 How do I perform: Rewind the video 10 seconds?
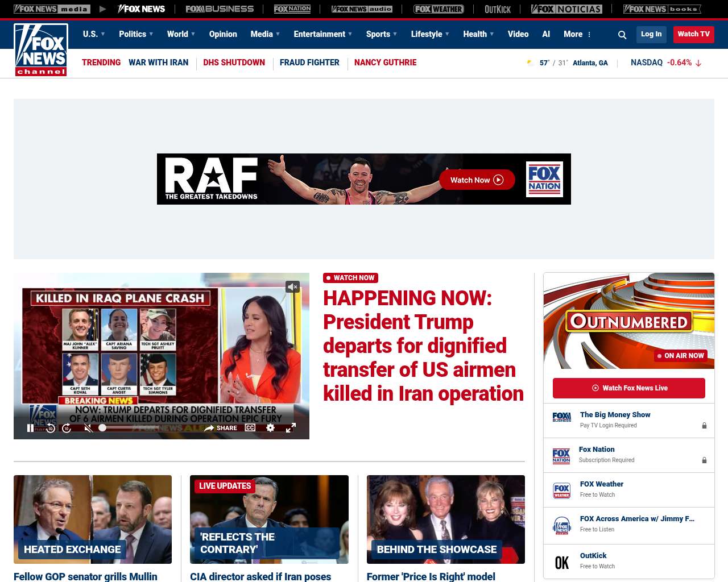pos(51,428)
